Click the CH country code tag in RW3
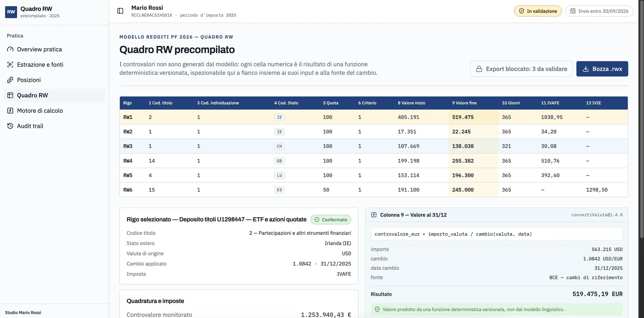The width and height of the screenshot is (644, 318). click(279, 146)
